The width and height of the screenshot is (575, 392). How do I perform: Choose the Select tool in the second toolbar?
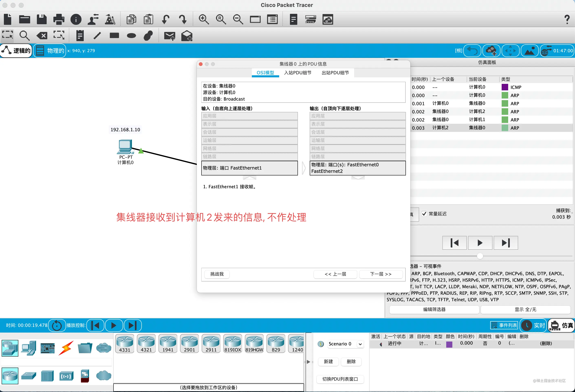(x=8, y=36)
